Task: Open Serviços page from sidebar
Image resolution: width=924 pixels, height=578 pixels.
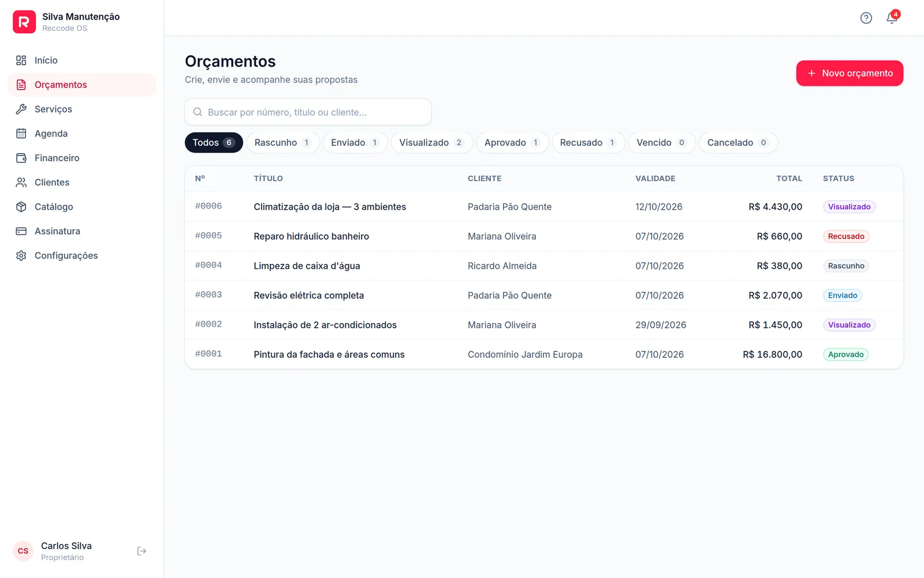Action: pos(82,109)
